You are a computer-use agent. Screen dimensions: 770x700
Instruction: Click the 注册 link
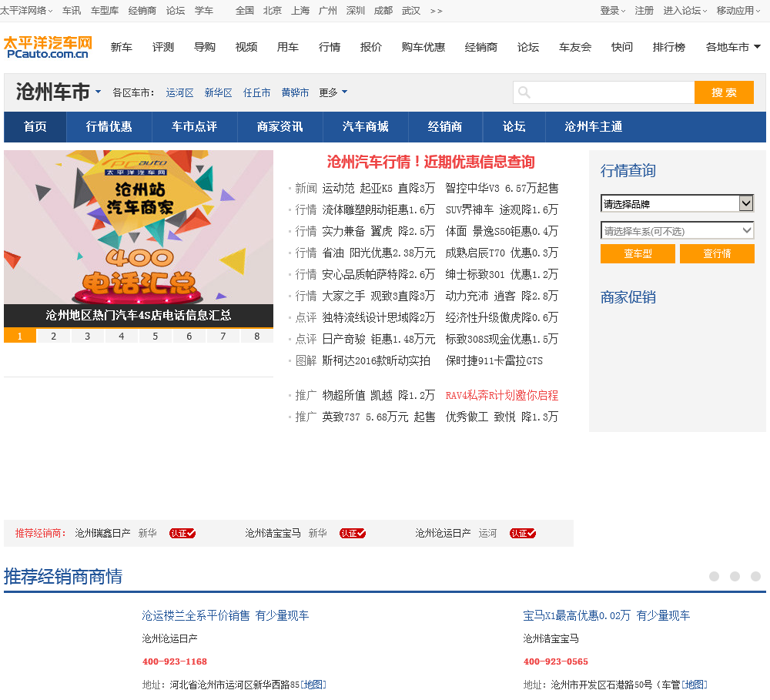tap(644, 10)
